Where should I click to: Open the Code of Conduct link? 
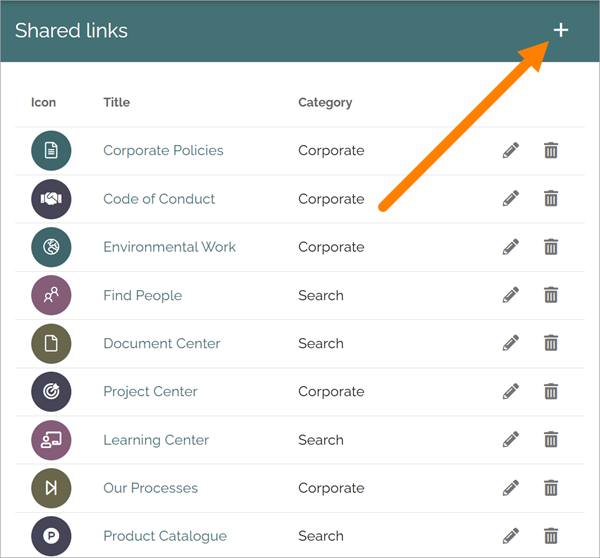[159, 199]
